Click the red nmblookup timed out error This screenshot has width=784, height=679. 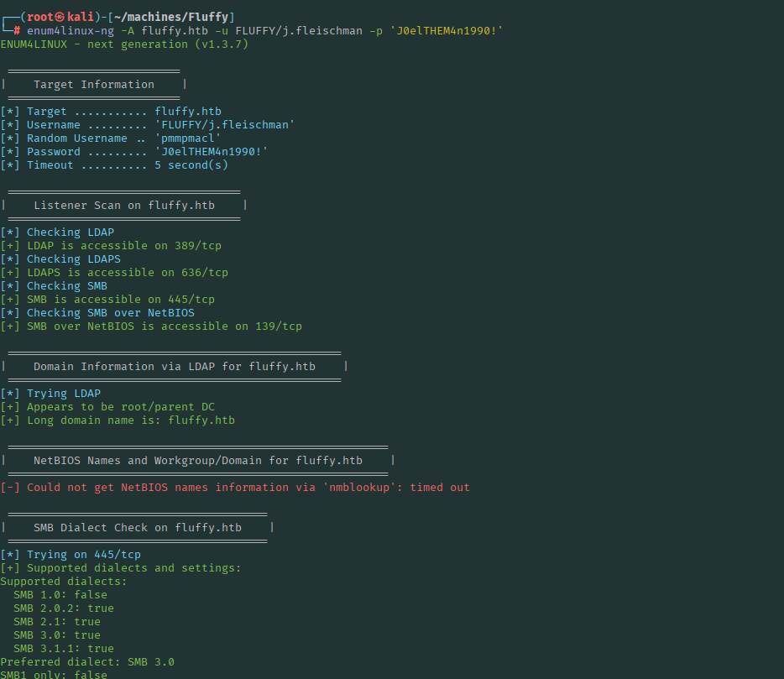[235, 488]
